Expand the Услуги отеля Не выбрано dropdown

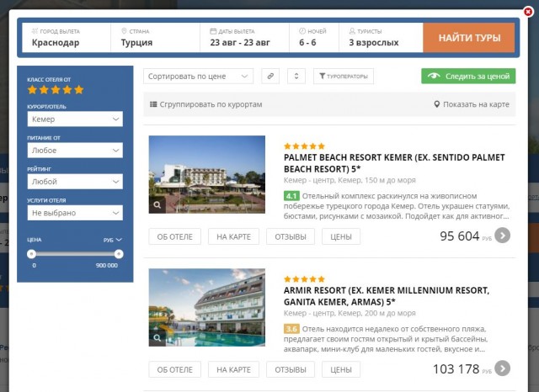tap(75, 213)
